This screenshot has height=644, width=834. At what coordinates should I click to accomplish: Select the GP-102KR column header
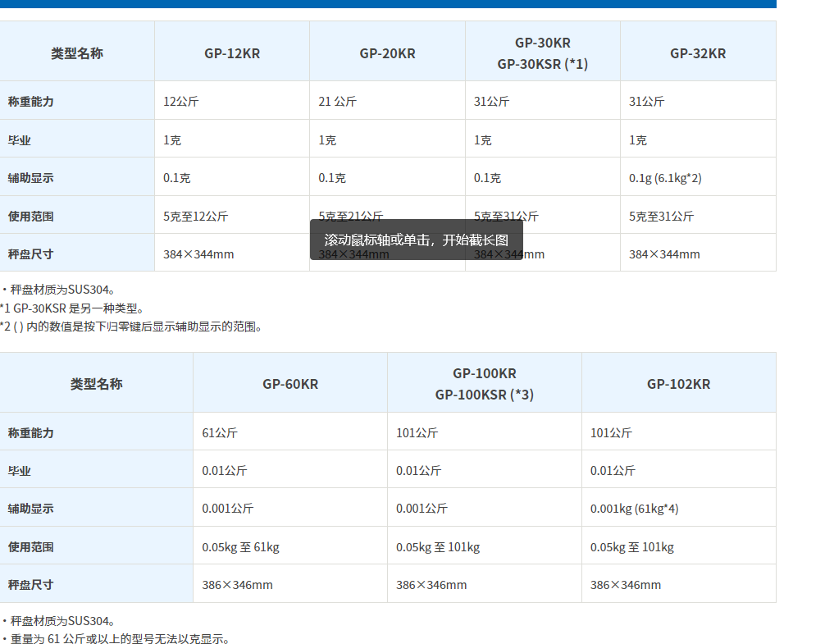click(678, 384)
